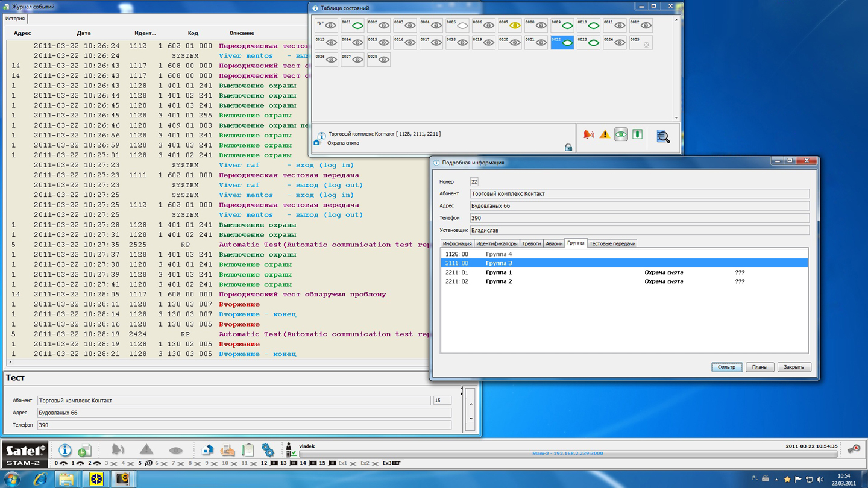Image resolution: width=868 pixels, height=488 pixels.
Task: Click the house subscribers icon in bottom toolbar
Action: [207, 450]
